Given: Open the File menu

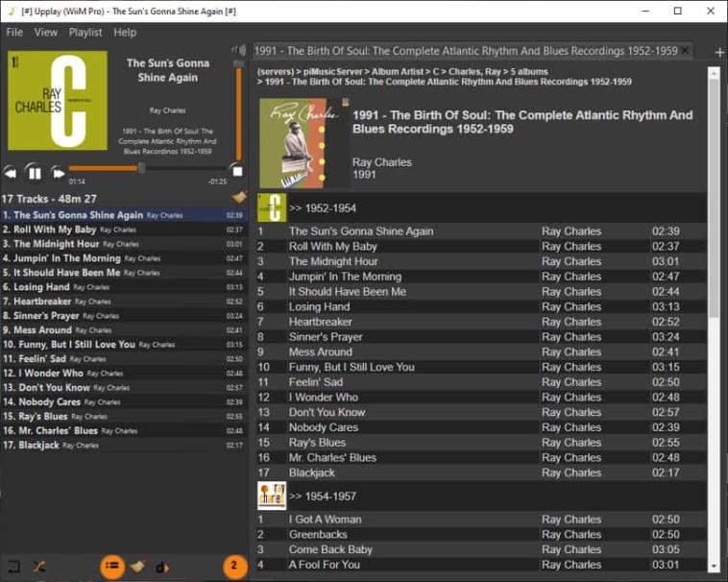Looking at the screenshot, I should pos(14,32).
